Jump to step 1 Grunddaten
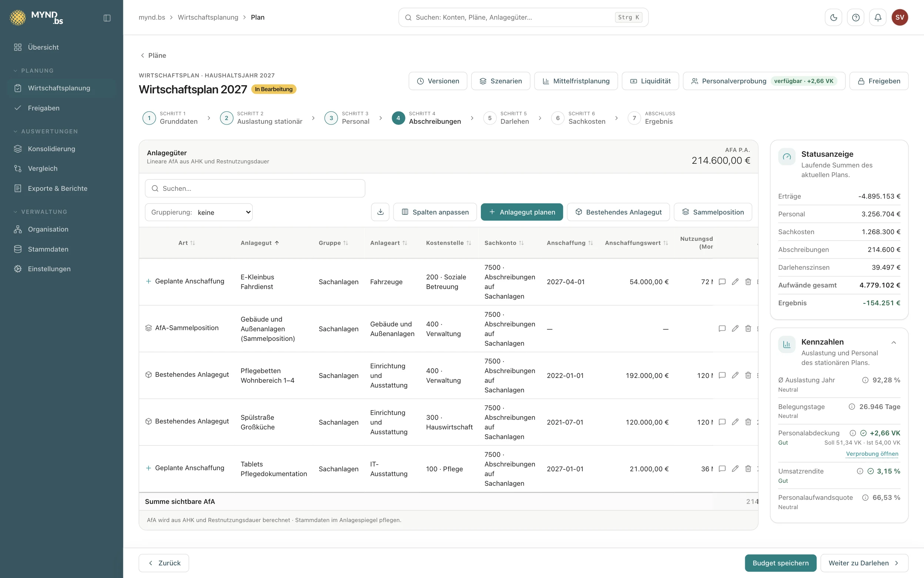 tap(170, 118)
